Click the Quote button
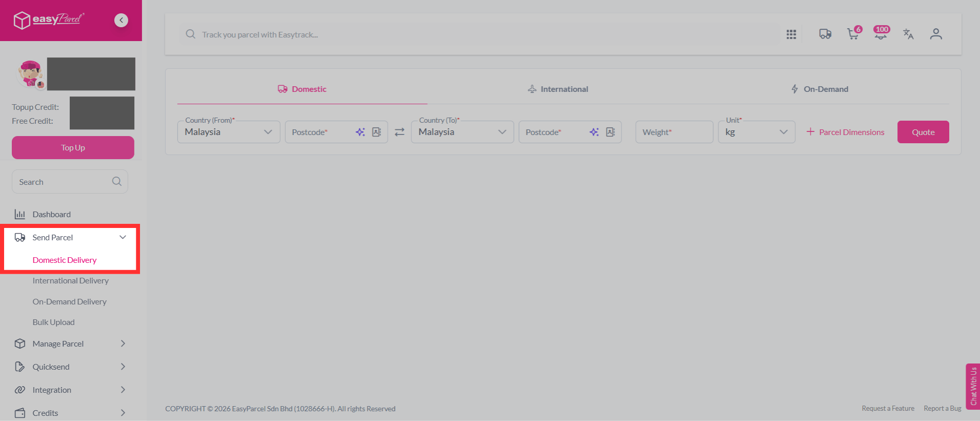Image resolution: width=980 pixels, height=421 pixels. coord(923,132)
